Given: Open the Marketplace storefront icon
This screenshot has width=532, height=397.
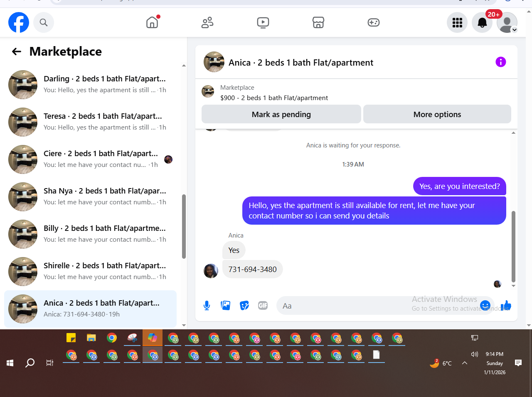Looking at the screenshot, I should [318, 22].
